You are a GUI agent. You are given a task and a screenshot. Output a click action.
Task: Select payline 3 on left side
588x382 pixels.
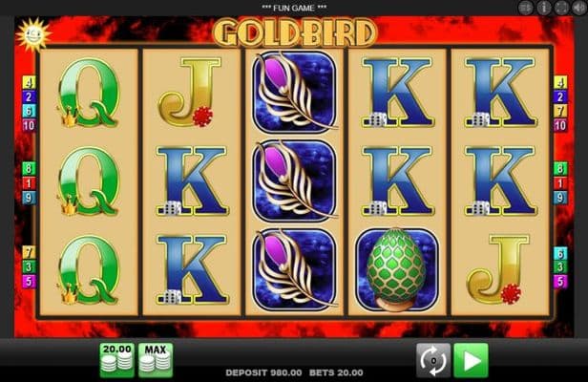pyautogui.click(x=29, y=266)
